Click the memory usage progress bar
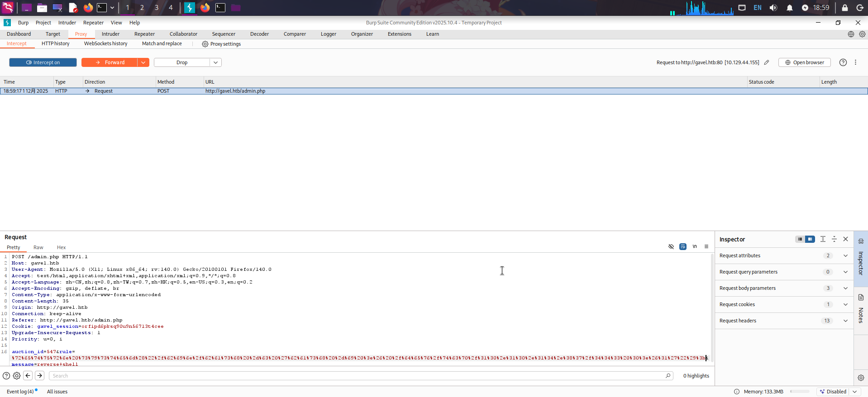 800,392
